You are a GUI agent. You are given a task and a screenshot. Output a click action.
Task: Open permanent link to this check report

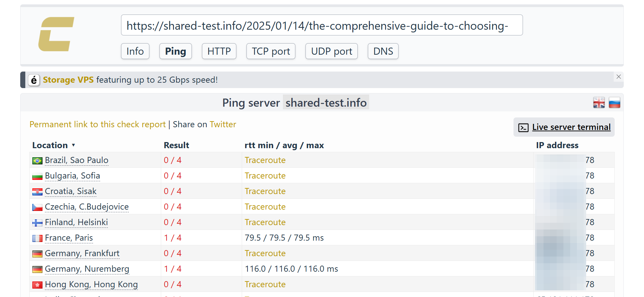(97, 125)
